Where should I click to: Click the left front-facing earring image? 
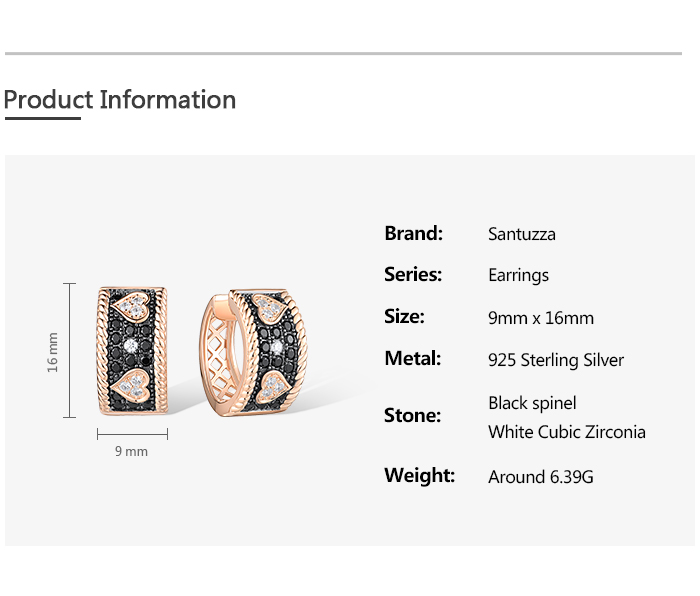(132, 350)
